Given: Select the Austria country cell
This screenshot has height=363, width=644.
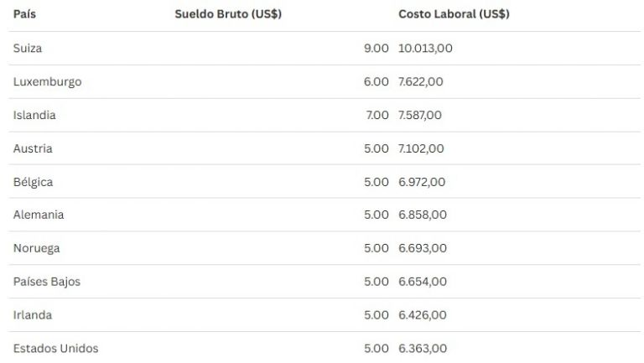Looking at the screenshot, I should (x=33, y=148).
